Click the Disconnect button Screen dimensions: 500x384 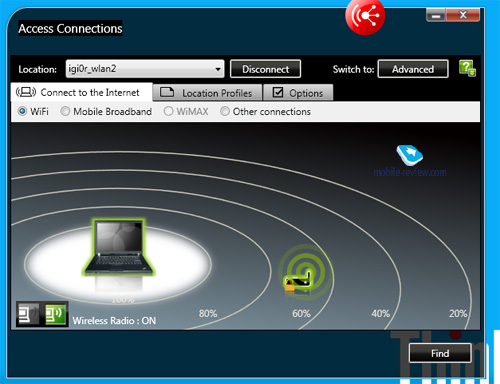coord(266,69)
